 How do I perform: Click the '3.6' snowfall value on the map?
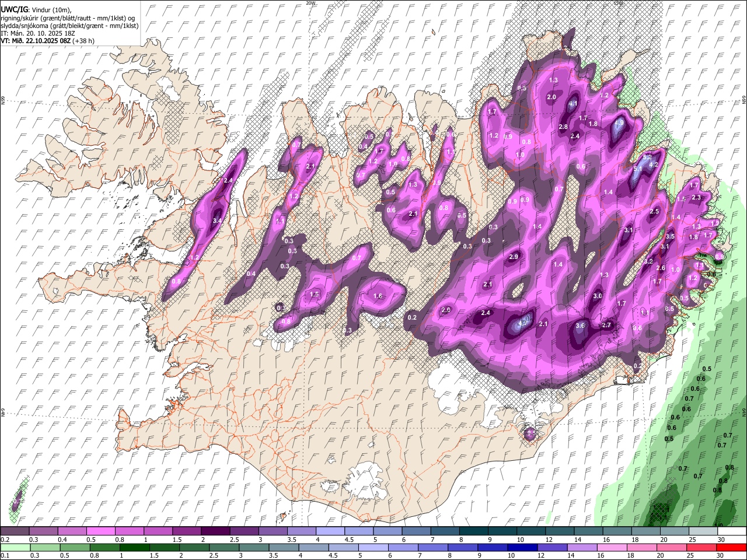(580, 325)
